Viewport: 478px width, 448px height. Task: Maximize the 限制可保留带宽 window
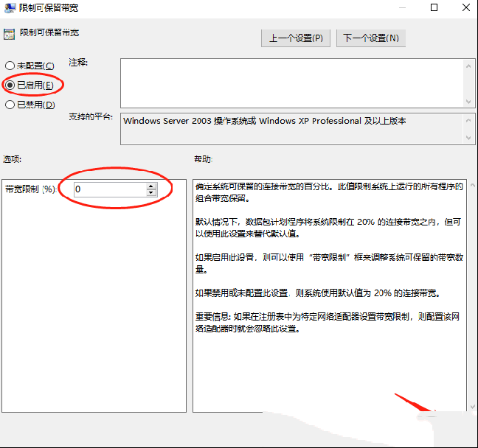pyautogui.click(x=434, y=8)
